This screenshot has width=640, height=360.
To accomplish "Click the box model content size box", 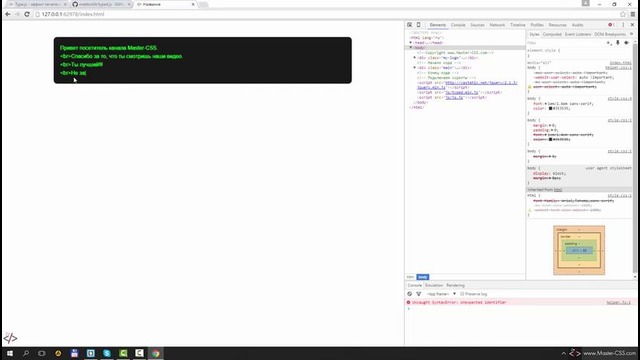I will tap(579, 250).
